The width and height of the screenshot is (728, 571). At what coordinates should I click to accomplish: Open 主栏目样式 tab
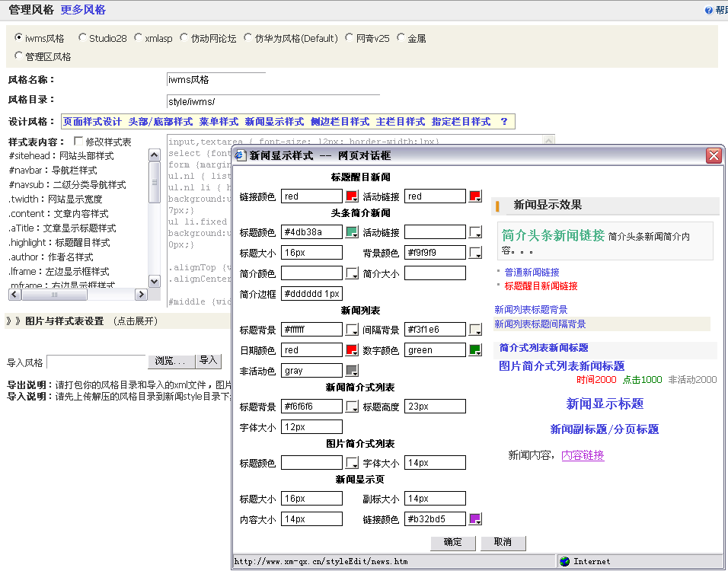[x=401, y=122]
